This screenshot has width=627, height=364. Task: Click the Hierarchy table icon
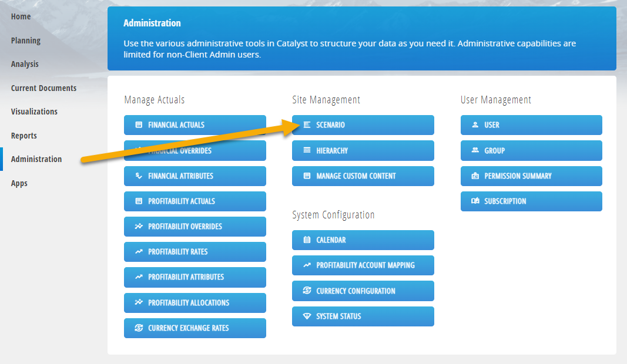pos(307,150)
